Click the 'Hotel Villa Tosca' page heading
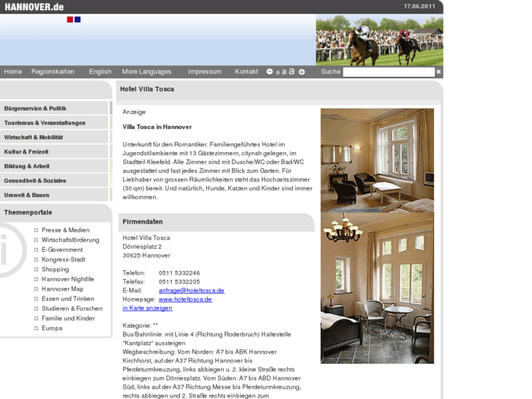Screen dimensions: 532x399 (147, 89)
